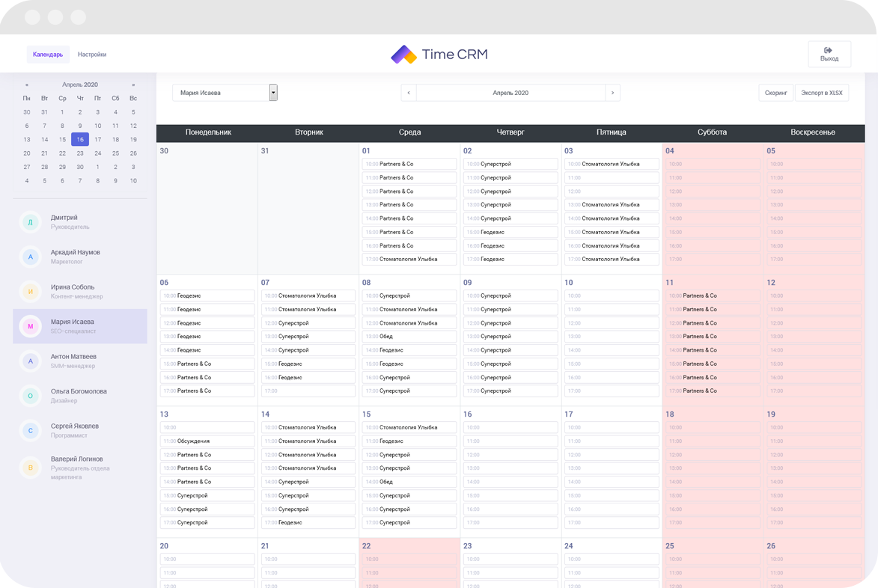Open 13:00 Обед slot on day 08
878x588 pixels.
click(409, 336)
